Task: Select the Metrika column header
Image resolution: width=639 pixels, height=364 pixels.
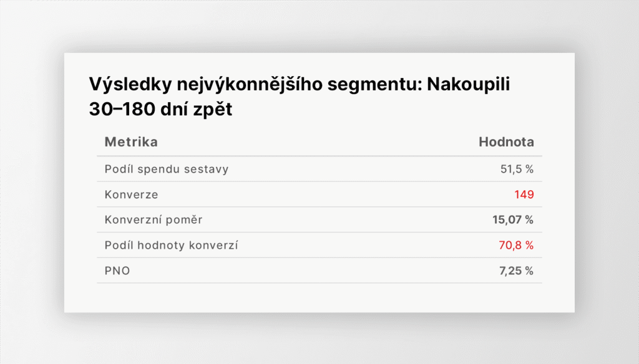Action: [x=131, y=141]
